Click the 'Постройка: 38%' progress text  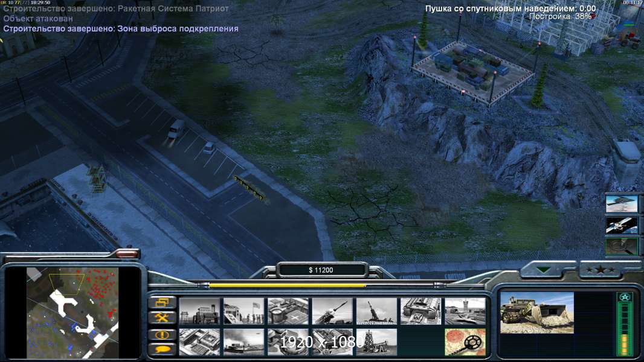coord(561,16)
